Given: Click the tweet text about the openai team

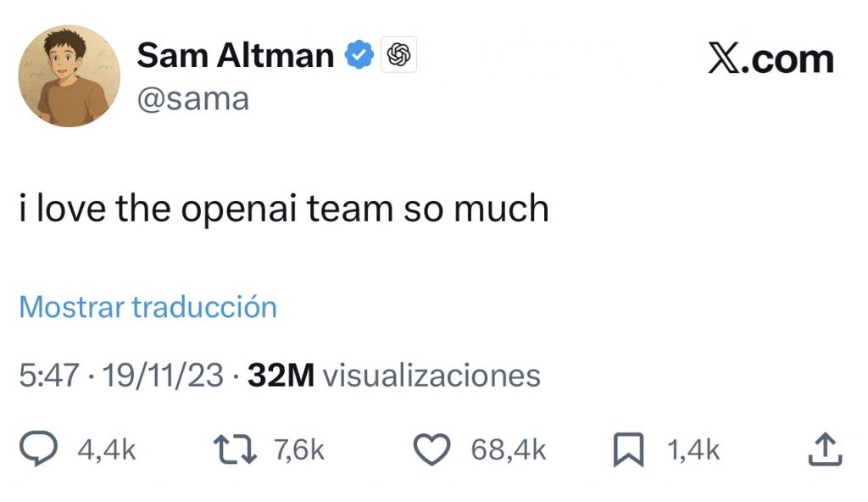Looking at the screenshot, I should pos(284,209).
